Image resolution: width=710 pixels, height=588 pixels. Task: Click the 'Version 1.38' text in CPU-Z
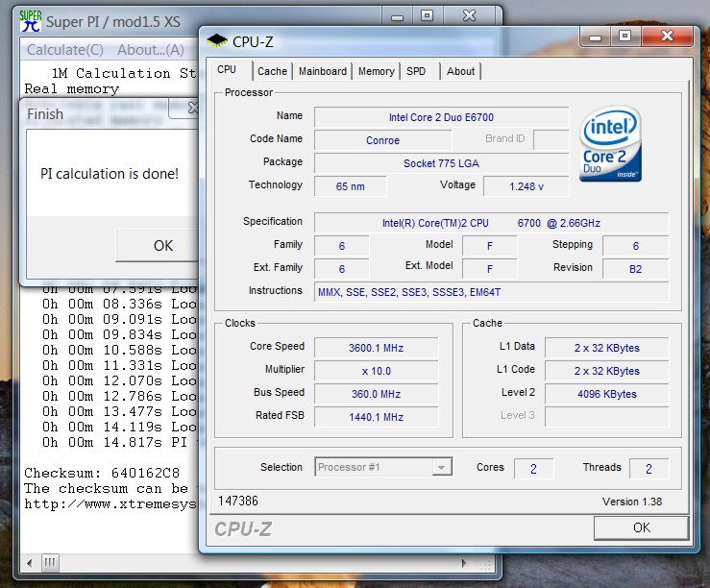click(631, 502)
